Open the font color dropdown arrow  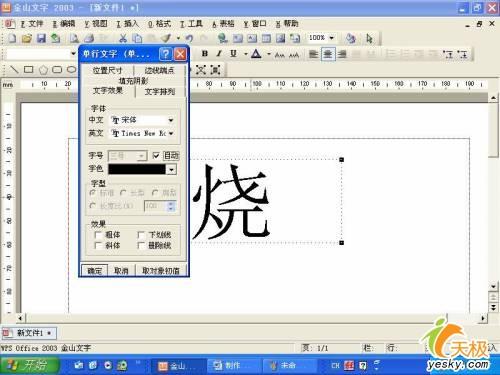pos(269,54)
